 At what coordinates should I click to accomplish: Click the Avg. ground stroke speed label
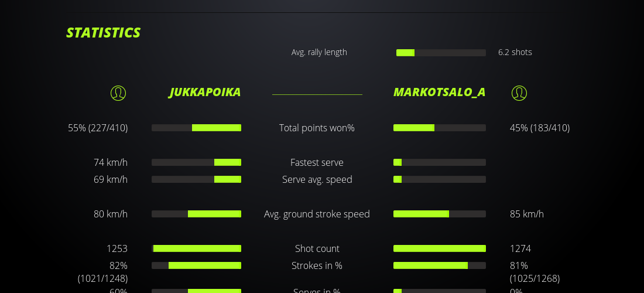point(317,214)
